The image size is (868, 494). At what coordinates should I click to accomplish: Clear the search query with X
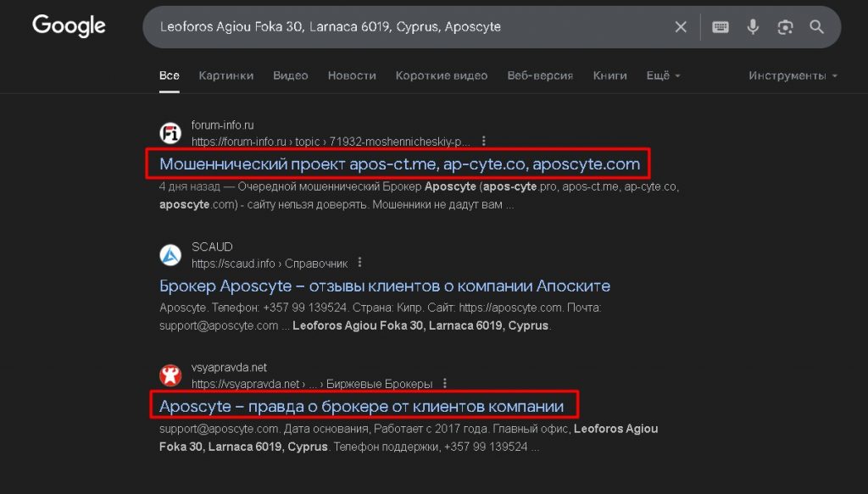pos(681,26)
